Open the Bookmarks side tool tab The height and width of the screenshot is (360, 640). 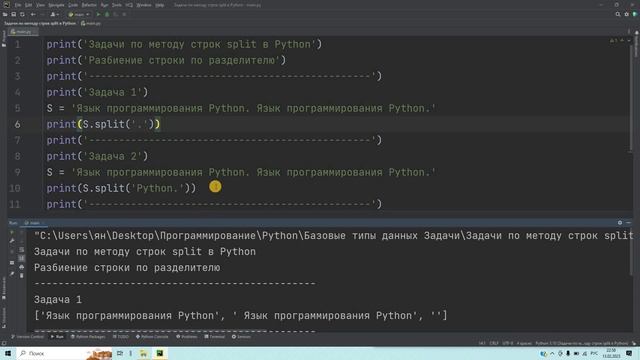click(x=4, y=288)
